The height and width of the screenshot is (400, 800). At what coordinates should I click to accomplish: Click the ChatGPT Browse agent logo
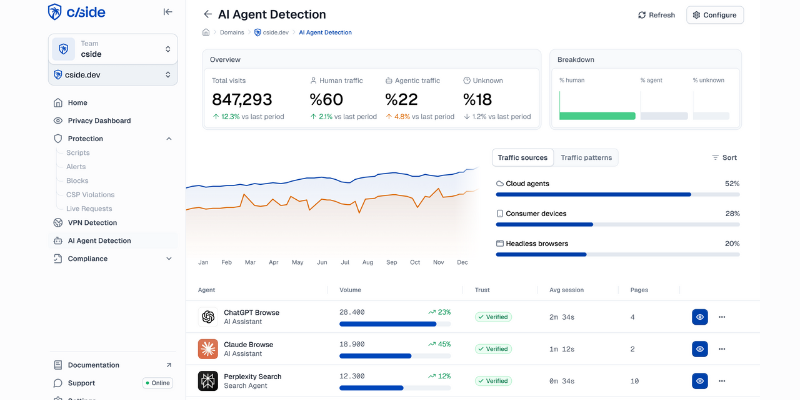point(207,317)
